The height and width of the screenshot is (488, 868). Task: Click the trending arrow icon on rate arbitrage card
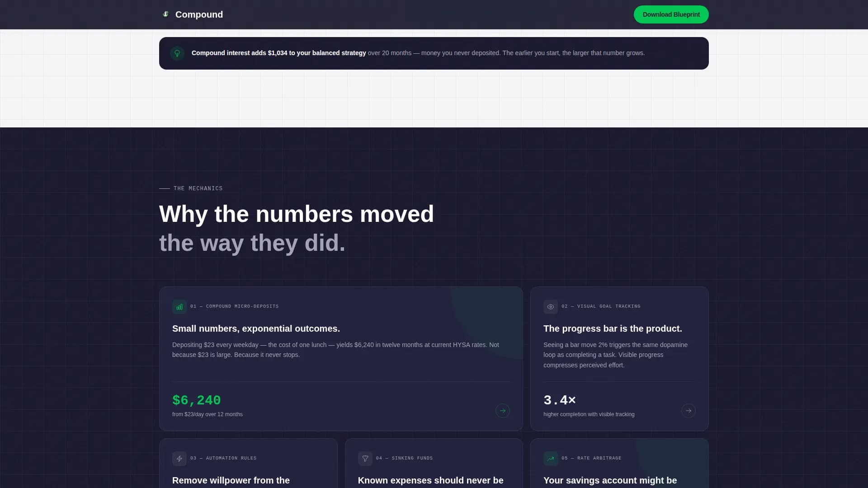click(550, 458)
